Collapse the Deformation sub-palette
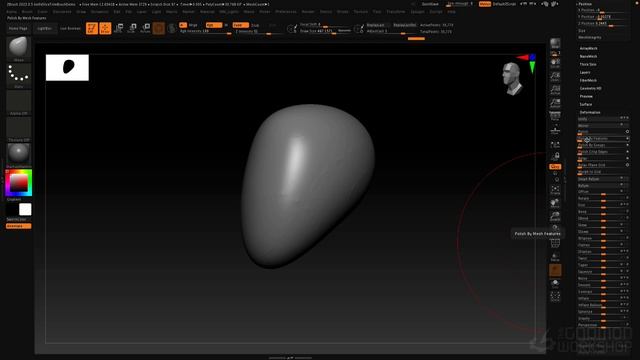 pos(590,112)
